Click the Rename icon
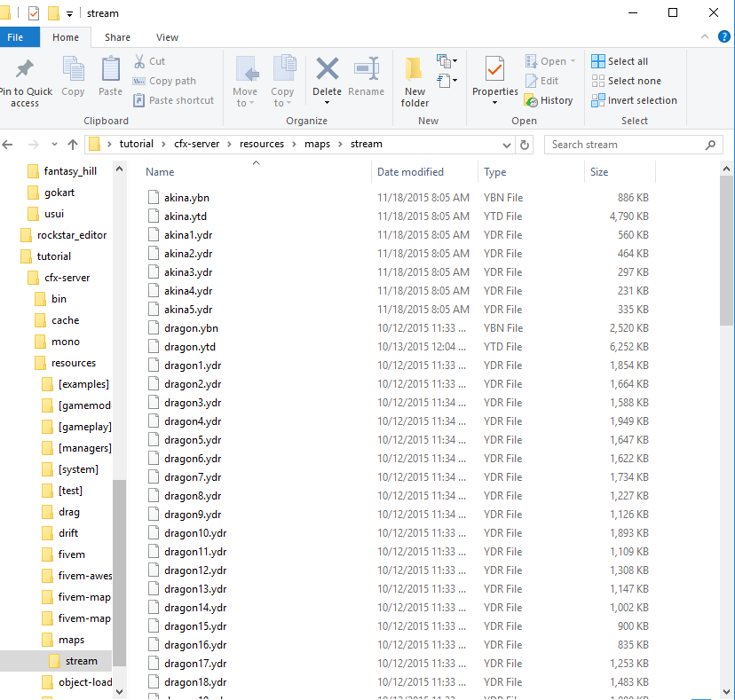Screen dimensions: 735x700 [367, 69]
